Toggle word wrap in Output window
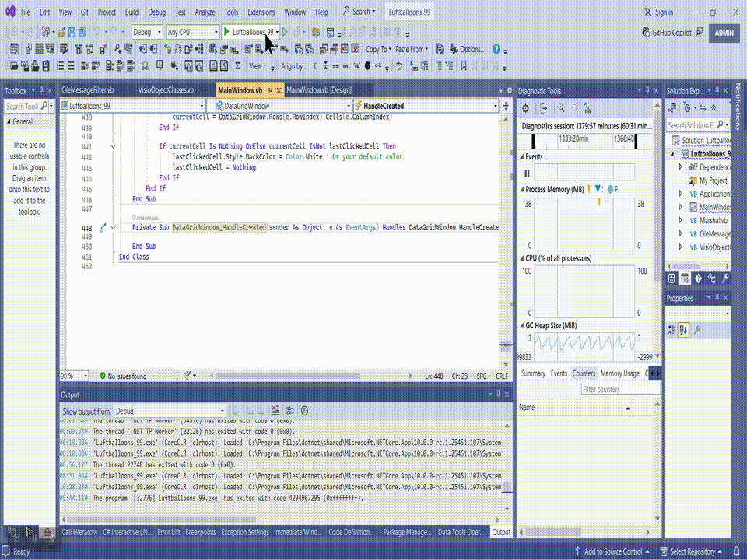747x560 pixels. click(289, 411)
